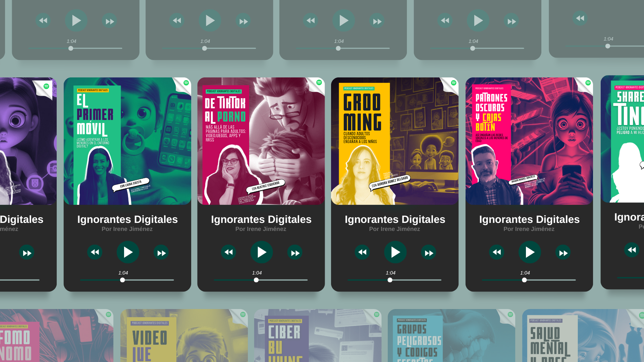
Task: Click Con Aurora Gómez Delgado guest label
Action: pos(389,182)
